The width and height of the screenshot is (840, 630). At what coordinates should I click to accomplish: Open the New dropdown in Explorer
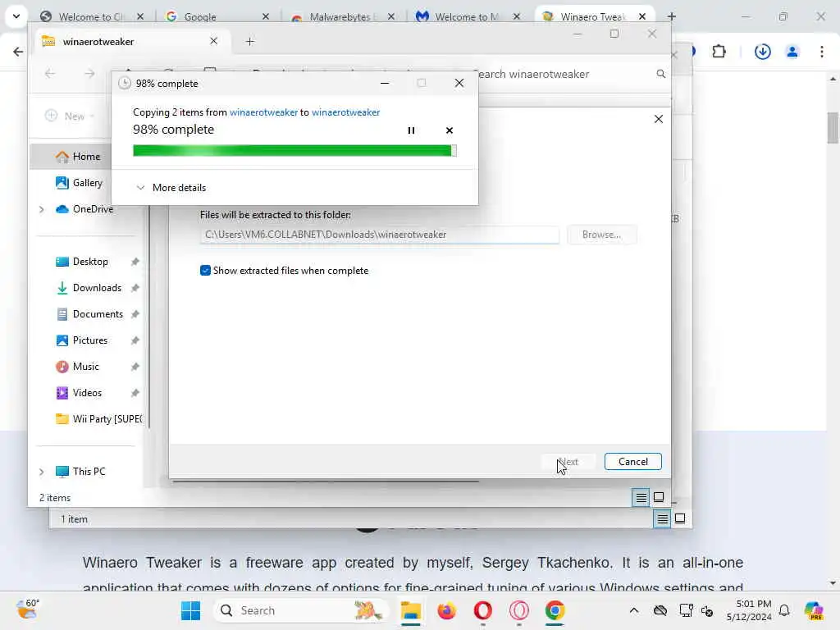(70, 116)
